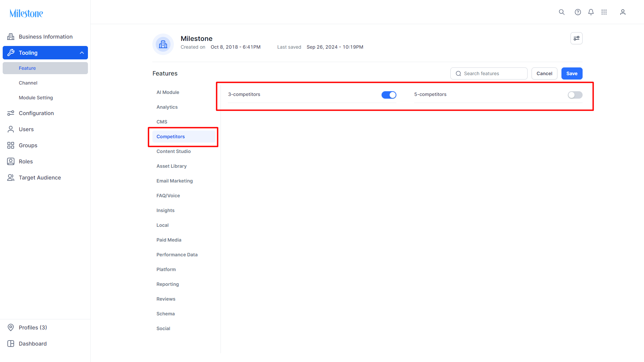
Task: Select Asset Library feature category
Action: (184, 166)
